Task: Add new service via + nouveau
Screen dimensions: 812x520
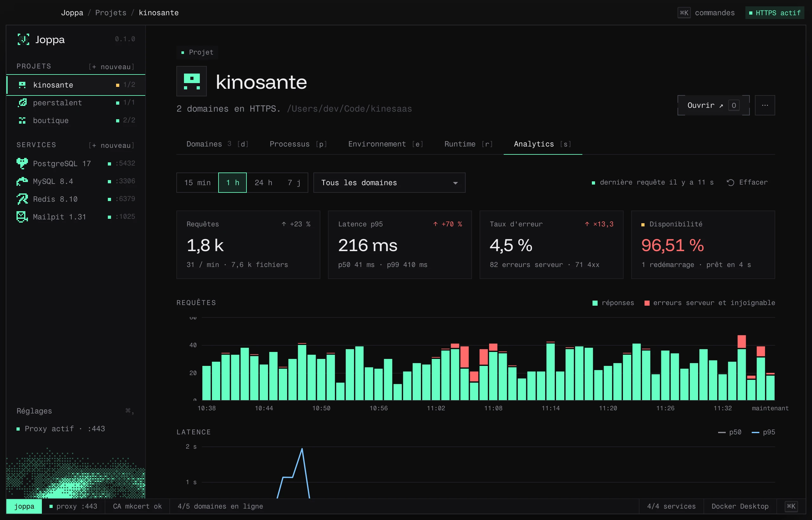Action: point(111,146)
